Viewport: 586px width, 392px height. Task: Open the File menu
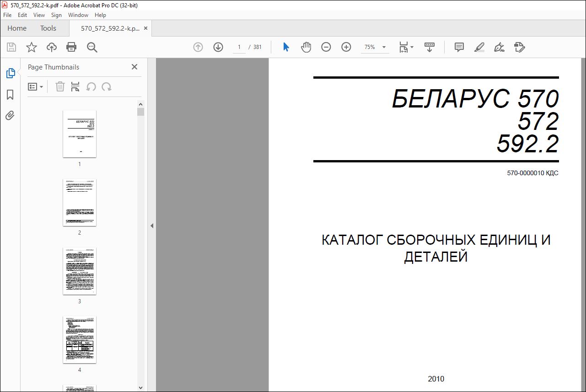point(7,15)
